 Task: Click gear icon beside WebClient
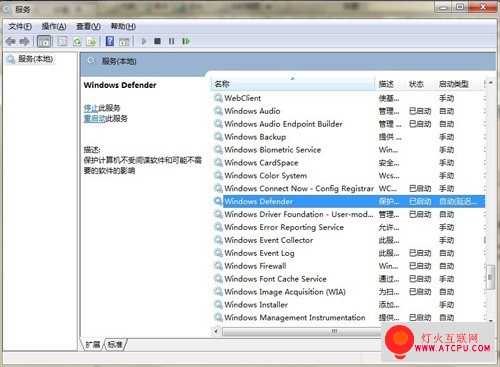pyautogui.click(x=218, y=98)
